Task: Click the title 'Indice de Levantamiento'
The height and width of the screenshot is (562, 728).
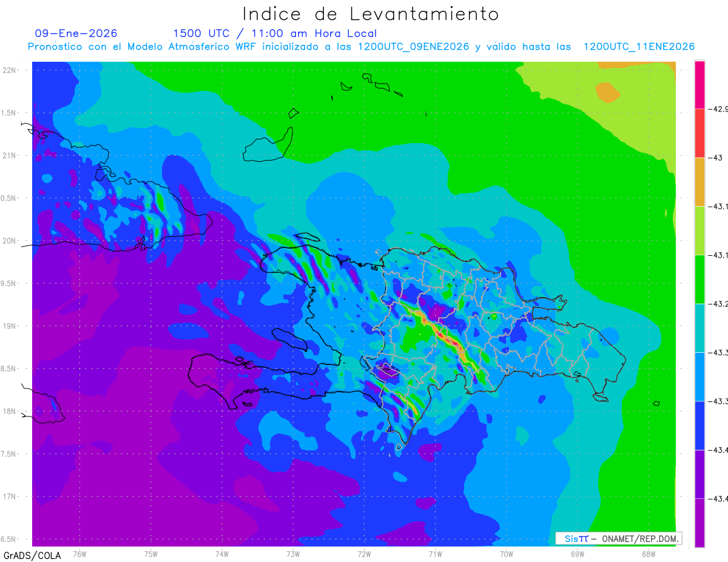Action: (371, 14)
